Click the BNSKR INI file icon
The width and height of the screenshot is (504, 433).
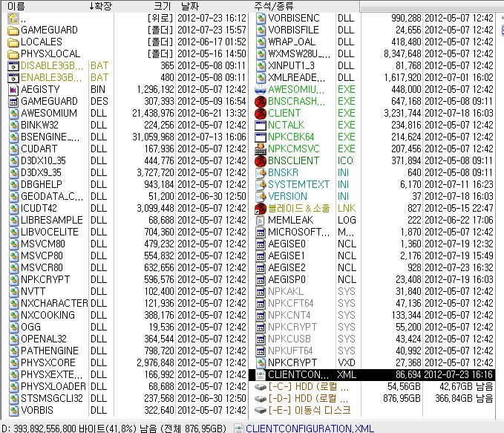pos(261,173)
